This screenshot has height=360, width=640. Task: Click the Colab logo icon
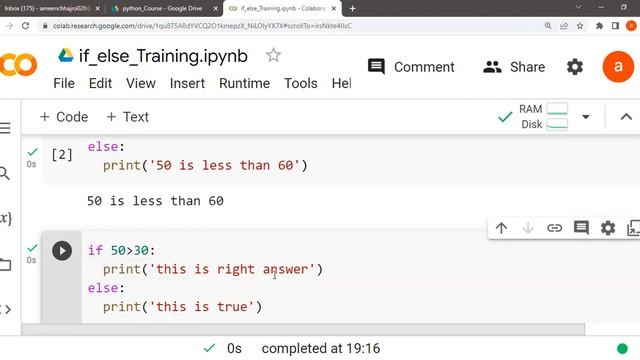coord(18,65)
